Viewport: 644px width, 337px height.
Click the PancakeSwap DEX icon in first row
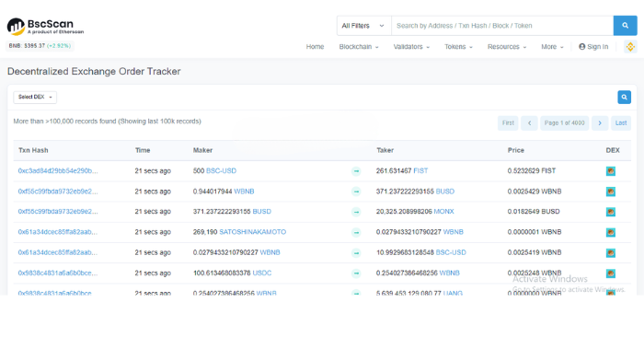pos(611,171)
